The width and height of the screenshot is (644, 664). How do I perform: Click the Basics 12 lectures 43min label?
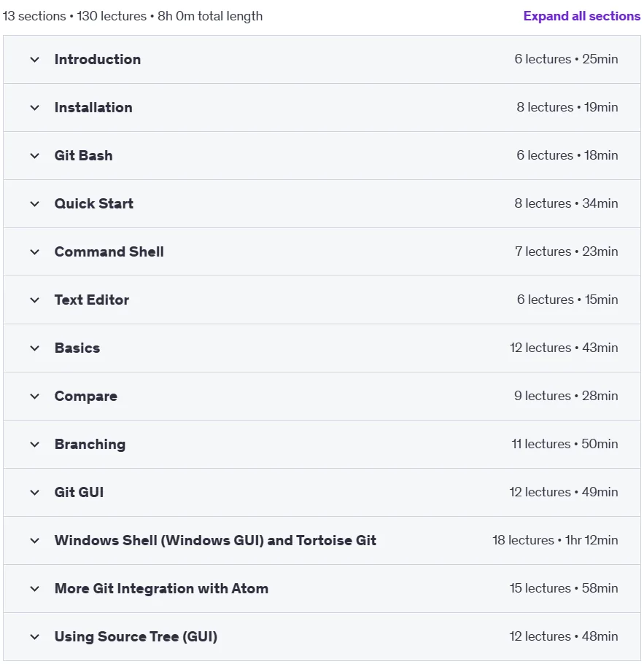[x=564, y=348]
